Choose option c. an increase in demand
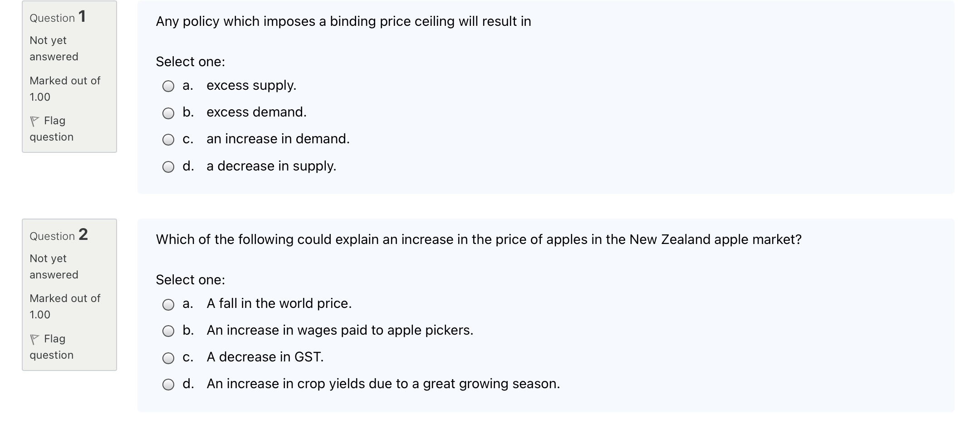 tap(168, 140)
